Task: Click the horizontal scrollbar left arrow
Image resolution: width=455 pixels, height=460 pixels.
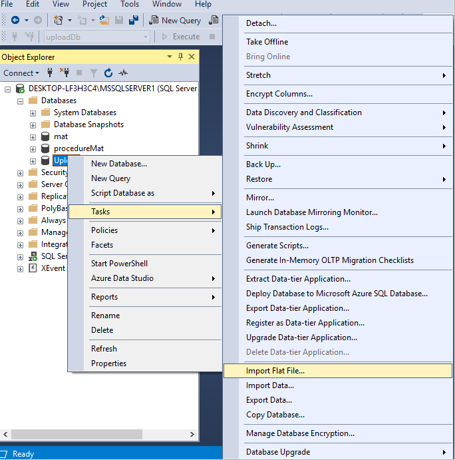Action: tap(5, 434)
